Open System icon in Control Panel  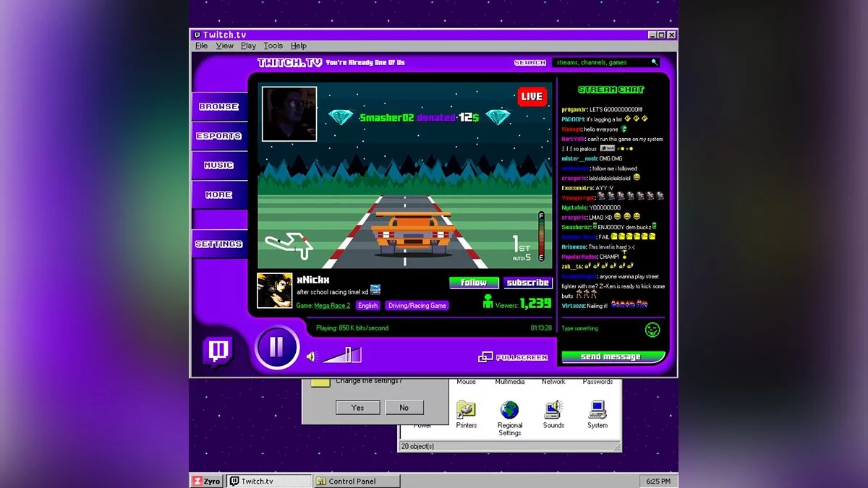tap(597, 414)
